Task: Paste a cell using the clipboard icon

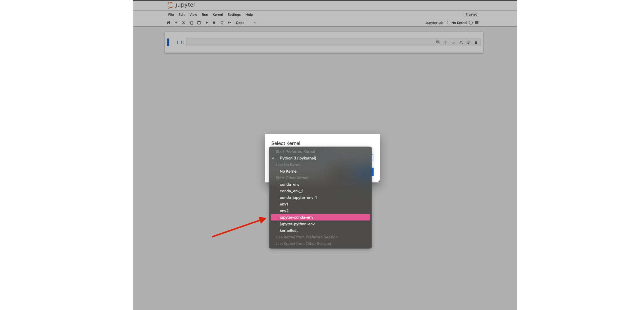Action: [x=199, y=23]
